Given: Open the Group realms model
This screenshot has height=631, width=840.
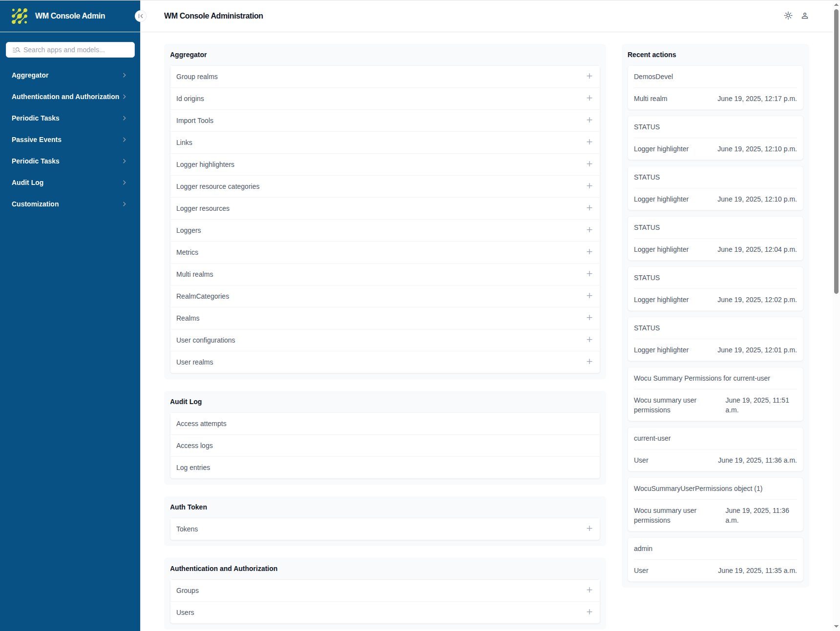Looking at the screenshot, I should 197,77.
